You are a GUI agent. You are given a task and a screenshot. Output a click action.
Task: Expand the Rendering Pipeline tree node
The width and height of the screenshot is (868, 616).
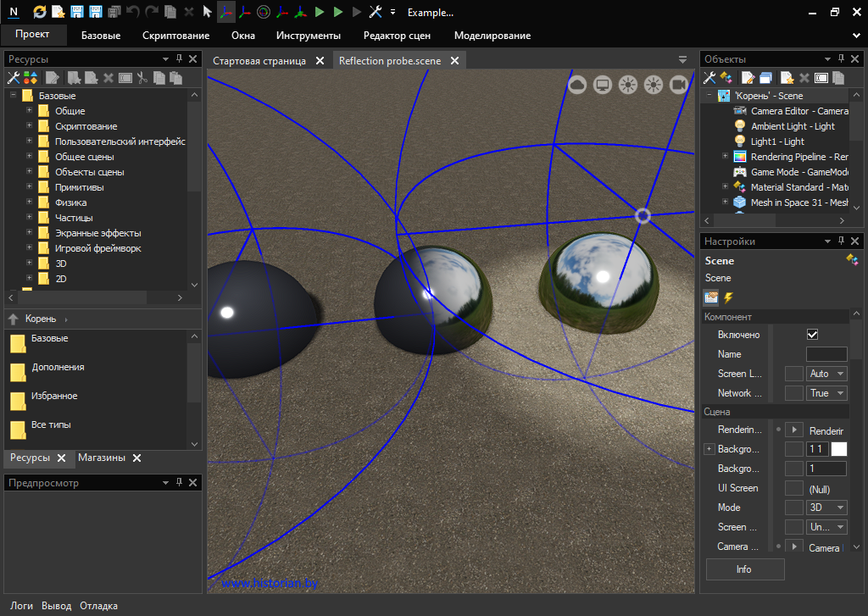coord(725,157)
